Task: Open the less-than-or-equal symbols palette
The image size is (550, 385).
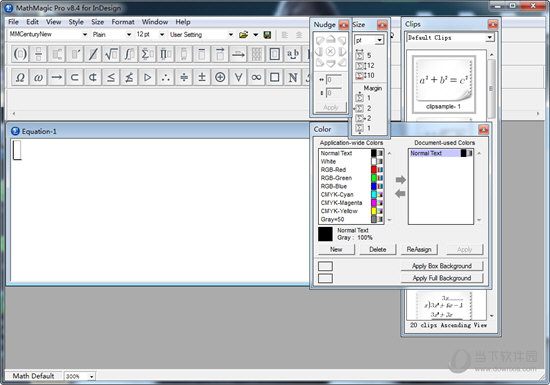Action: coord(111,77)
